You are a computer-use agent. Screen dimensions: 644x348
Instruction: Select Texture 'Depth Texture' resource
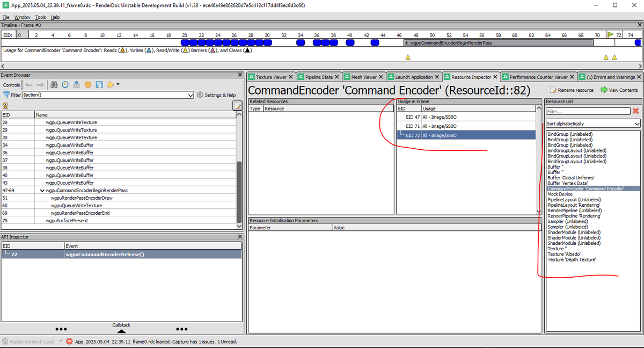572,260
